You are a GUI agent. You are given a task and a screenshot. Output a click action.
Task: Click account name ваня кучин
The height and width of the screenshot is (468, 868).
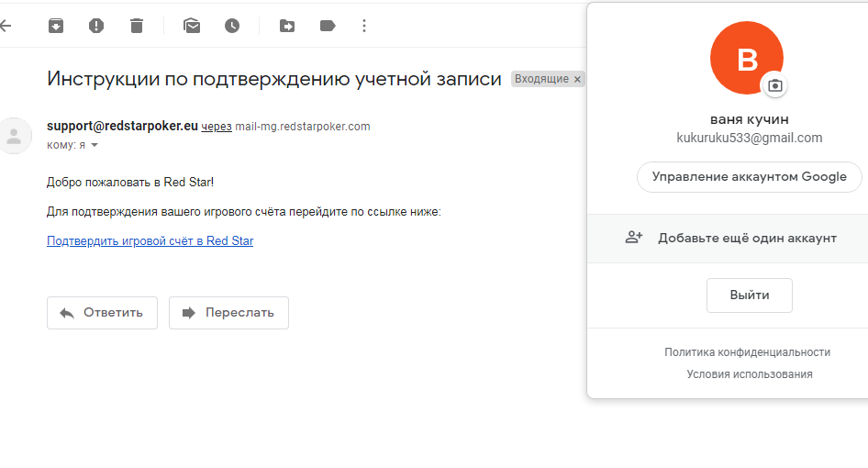pyautogui.click(x=750, y=119)
